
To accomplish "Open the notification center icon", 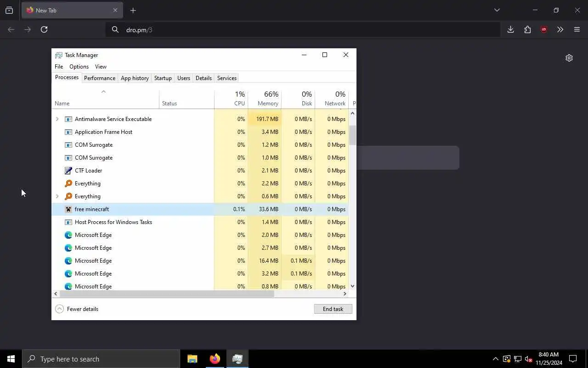I will (573, 359).
